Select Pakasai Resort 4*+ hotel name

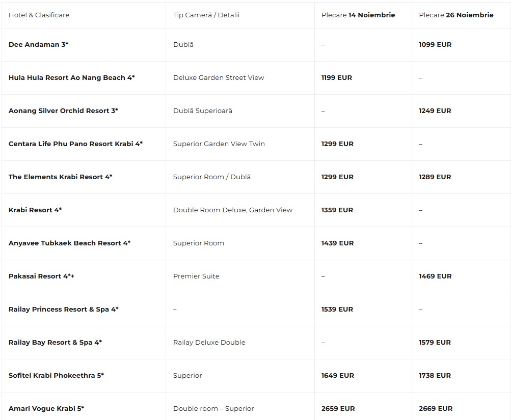[41, 276]
